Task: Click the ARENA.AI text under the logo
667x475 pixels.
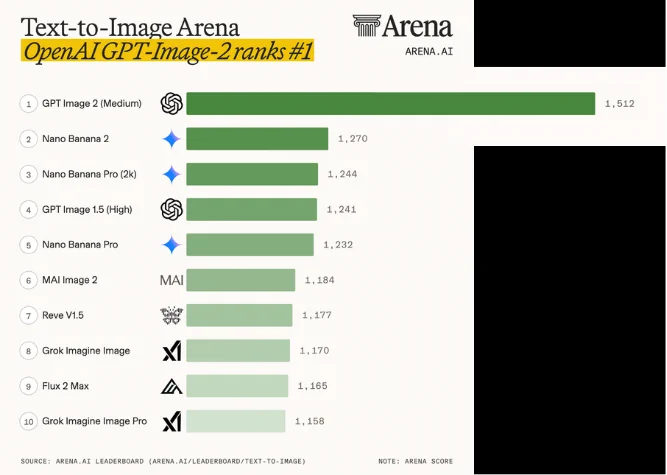Action: click(429, 52)
